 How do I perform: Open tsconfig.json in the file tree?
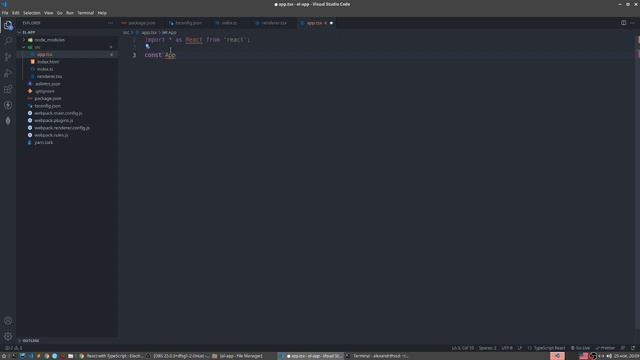(67, 106)
